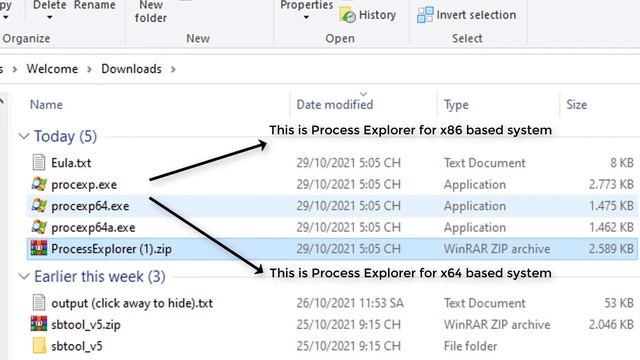Expand the chevron between Welcome and Downloads

pos(89,69)
